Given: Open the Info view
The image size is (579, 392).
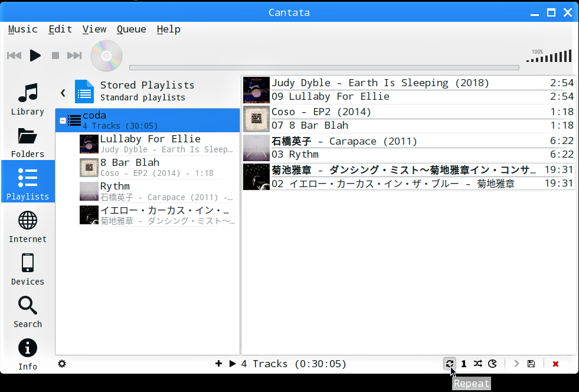Looking at the screenshot, I should [28, 354].
